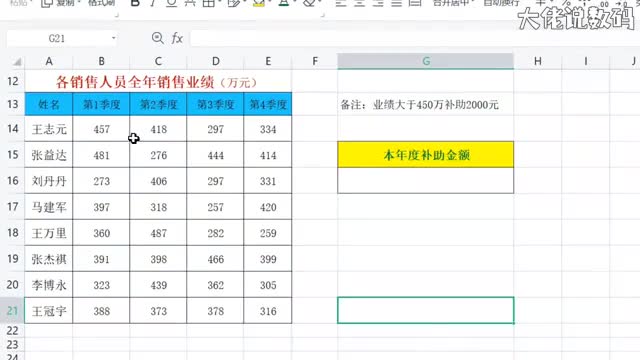640x360 pixels.
Task: Click the 第4季度 header cell
Action: pyautogui.click(x=268, y=104)
